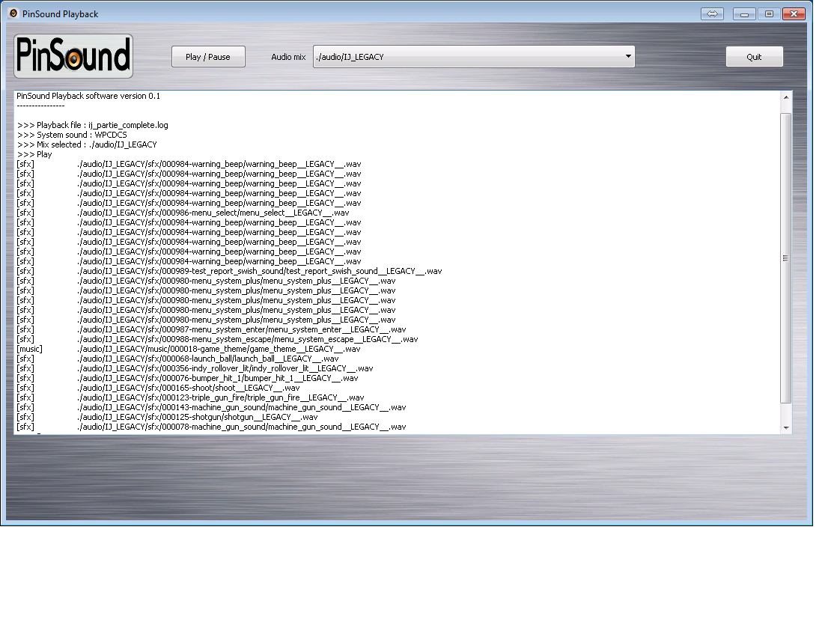Click the log vertical scrollbar thumb
The image size is (840, 637).
pos(786,257)
